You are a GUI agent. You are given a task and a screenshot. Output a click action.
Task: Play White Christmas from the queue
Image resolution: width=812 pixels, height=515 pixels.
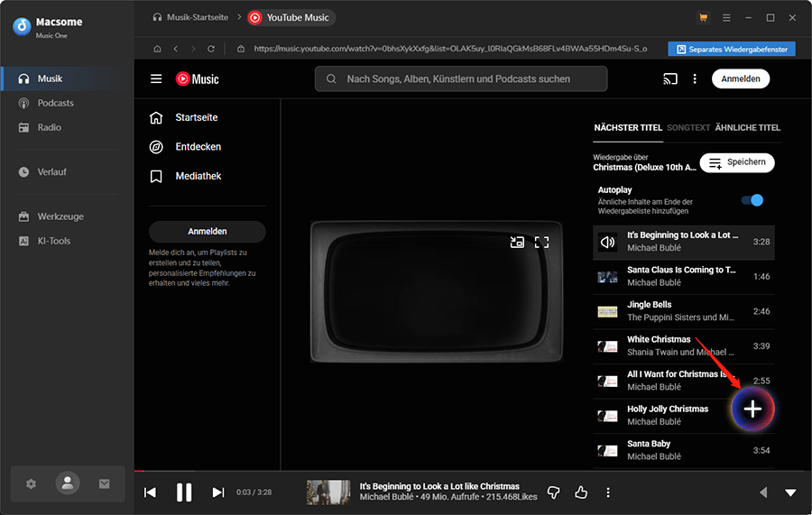tap(684, 345)
